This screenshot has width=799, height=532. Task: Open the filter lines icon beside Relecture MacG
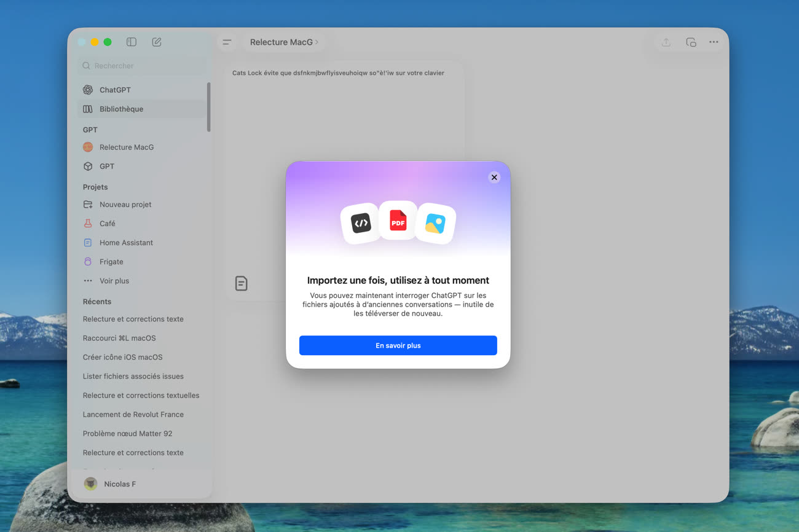(227, 42)
